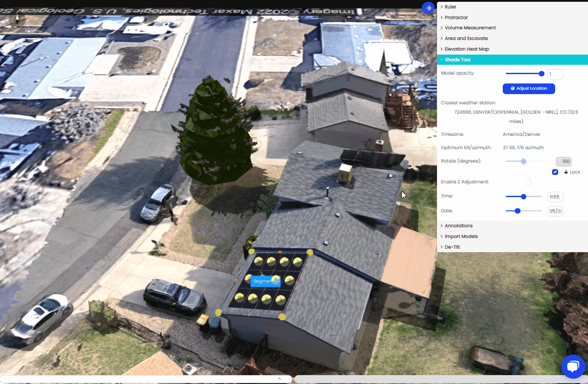This screenshot has width=588, height=384.
Task: Enable Z Adjustment checkbox
Action: coord(528,182)
